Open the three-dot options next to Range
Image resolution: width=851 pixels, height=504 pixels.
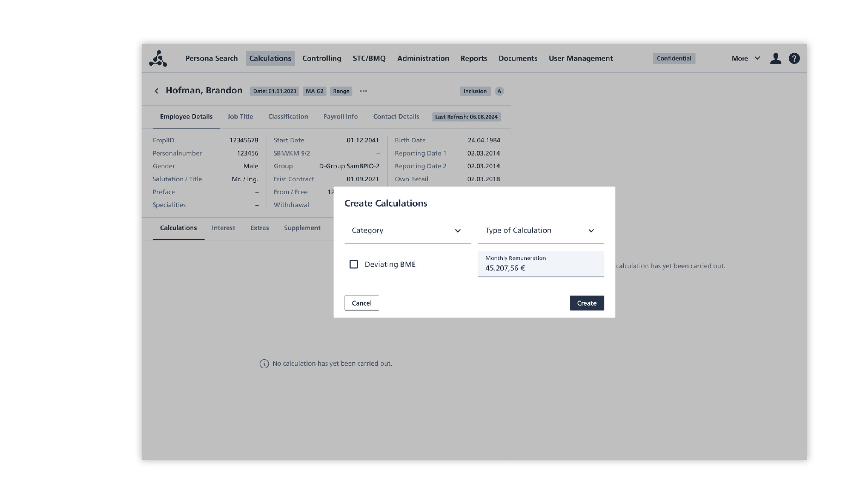(x=363, y=91)
